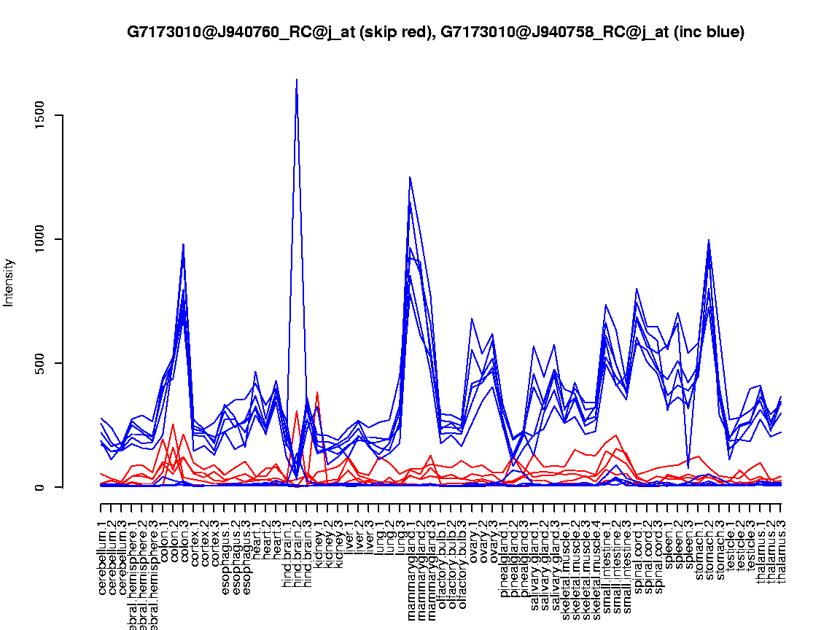This screenshot has height=630, width=840.
Task: Click the tallest blue peak above hind.brain.2
Action: click(296, 81)
